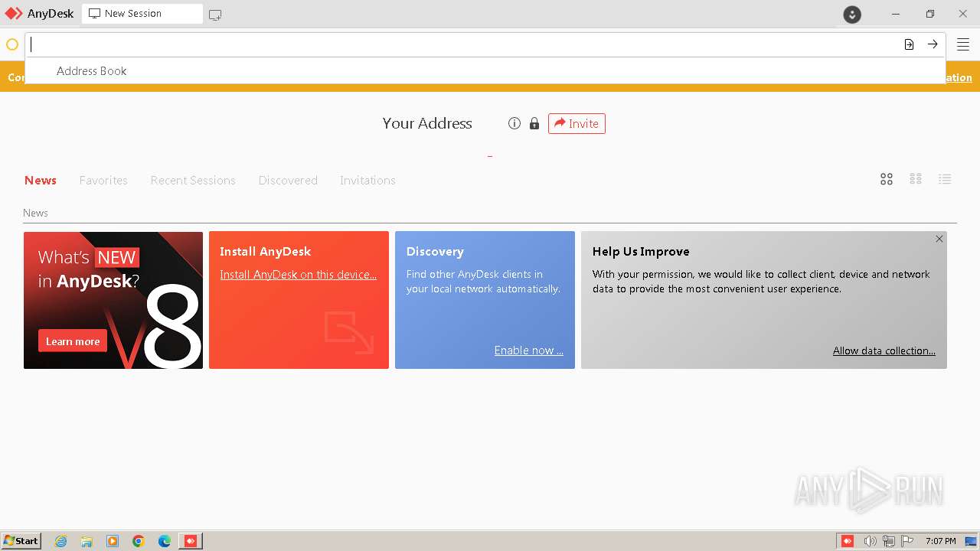Click the info icon beside Your Address

coord(514,123)
